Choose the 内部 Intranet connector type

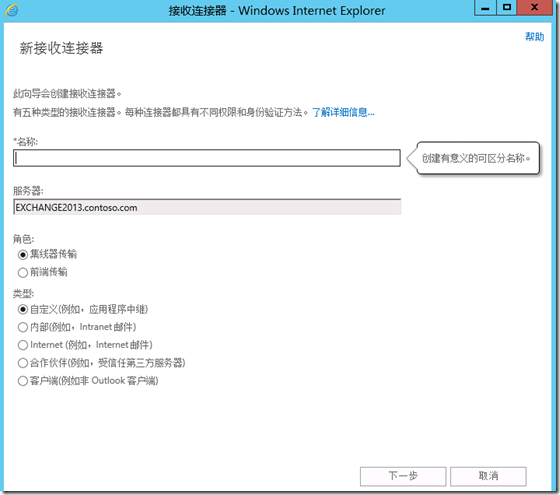click(x=23, y=327)
